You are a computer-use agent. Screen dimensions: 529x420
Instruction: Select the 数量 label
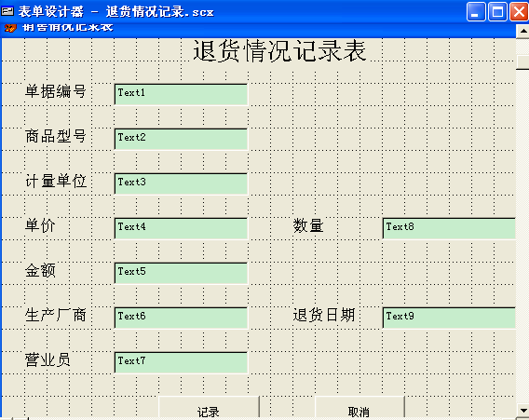308,225
